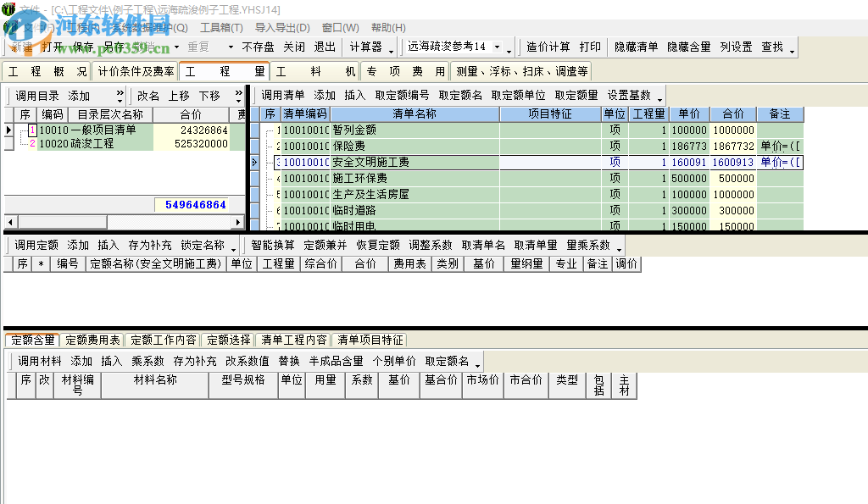Viewport: 868px width, 504px height.
Task: Switch to the 专项费用 tab
Action: [x=405, y=71]
